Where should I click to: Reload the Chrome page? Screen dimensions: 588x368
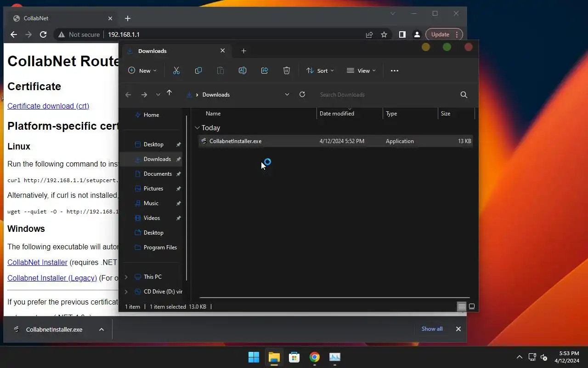(43, 34)
